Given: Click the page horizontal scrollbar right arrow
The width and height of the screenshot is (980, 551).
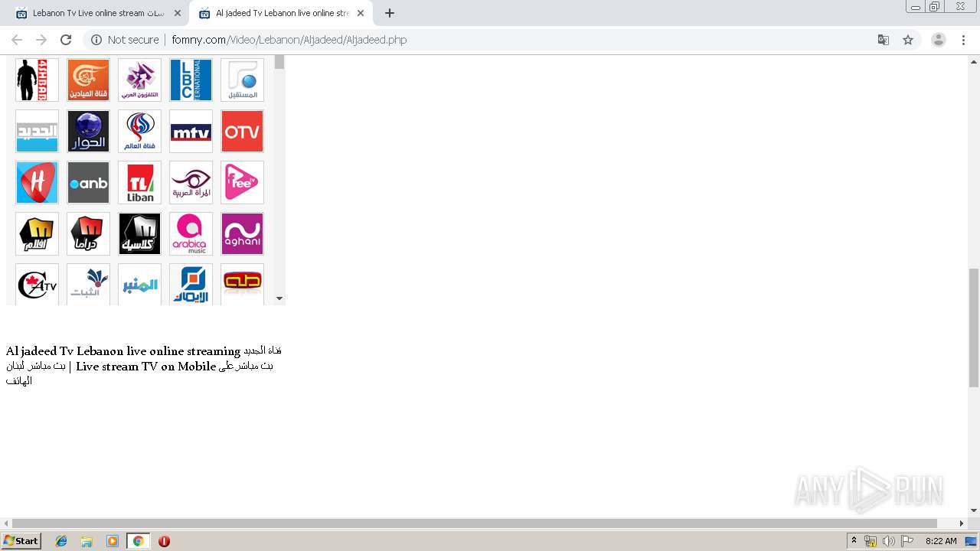Looking at the screenshot, I should (962, 523).
